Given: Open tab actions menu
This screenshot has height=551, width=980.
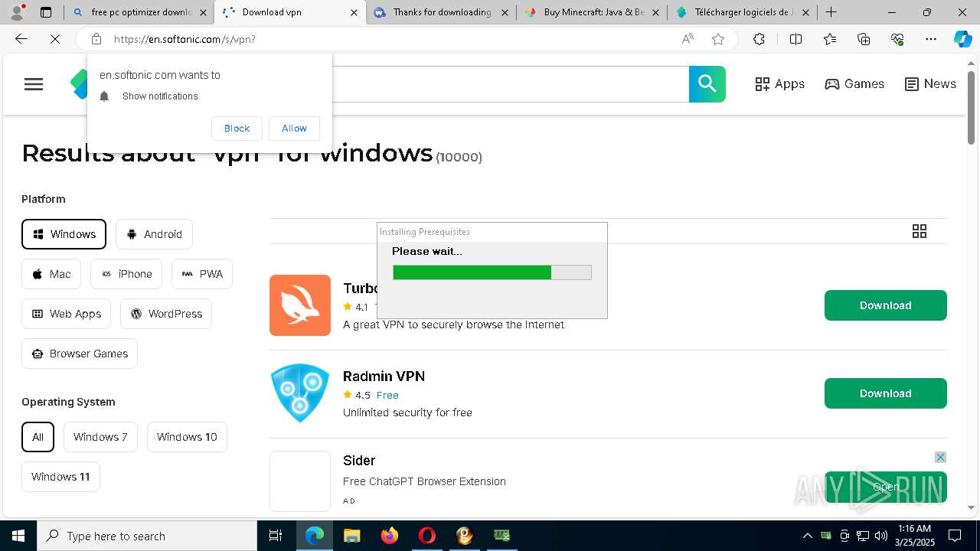Looking at the screenshot, I should pos(46,12).
